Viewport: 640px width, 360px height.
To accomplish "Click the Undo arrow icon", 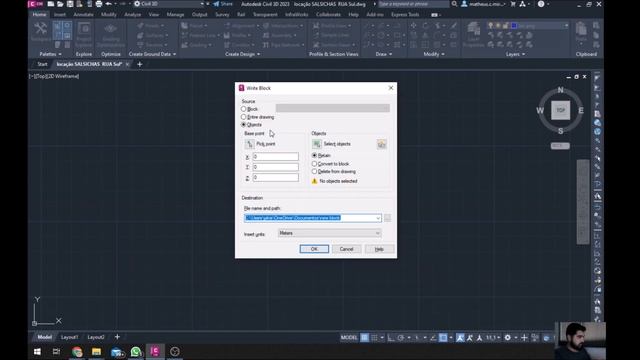I will (109, 4).
